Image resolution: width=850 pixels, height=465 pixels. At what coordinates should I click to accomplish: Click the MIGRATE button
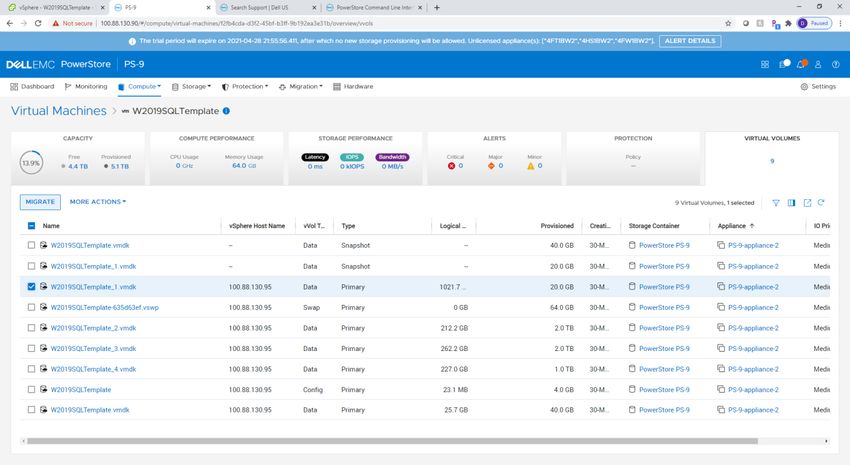[x=40, y=202]
